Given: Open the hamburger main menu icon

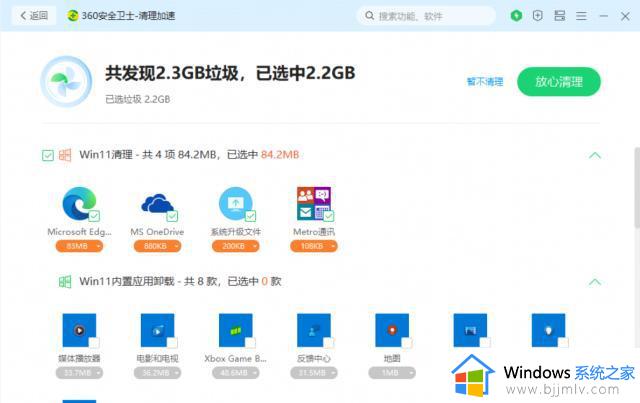Looking at the screenshot, I should [x=581, y=16].
